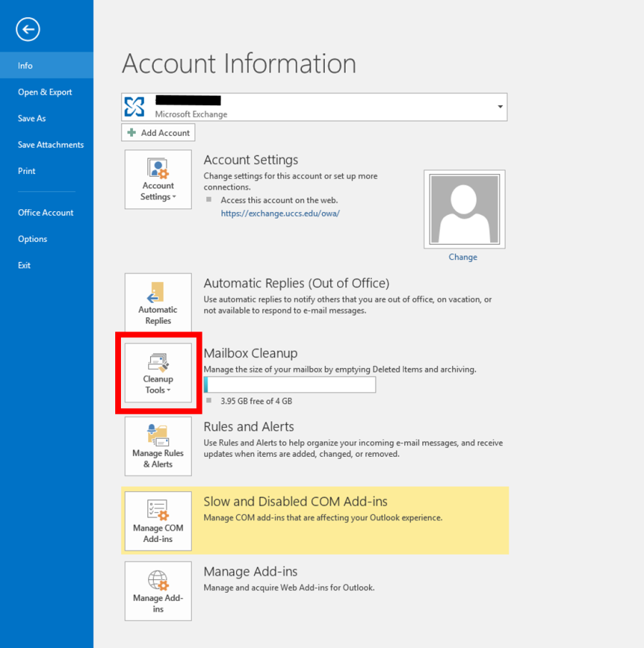The image size is (644, 648).
Task: Click the Rules and Alerts heading
Action: (249, 427)
